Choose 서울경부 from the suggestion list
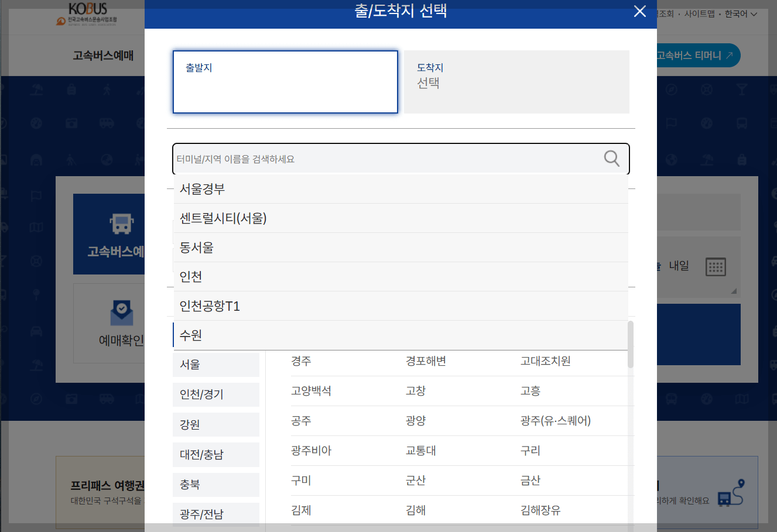Screen dimensions: 777x532 [401, 189]
